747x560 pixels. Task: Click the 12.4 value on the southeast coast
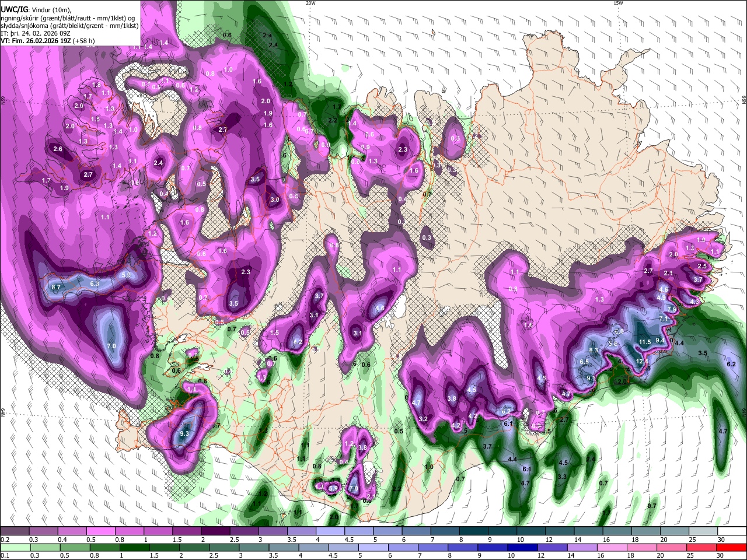642,362
